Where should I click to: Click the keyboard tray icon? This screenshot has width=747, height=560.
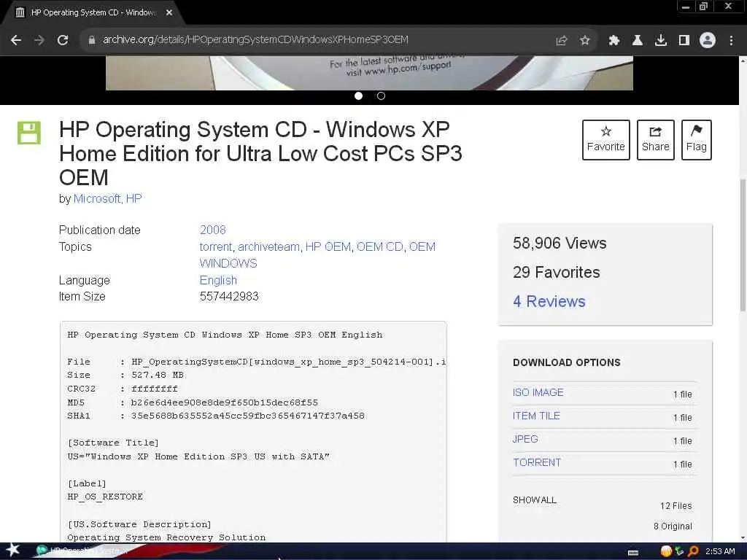[633, 553]
